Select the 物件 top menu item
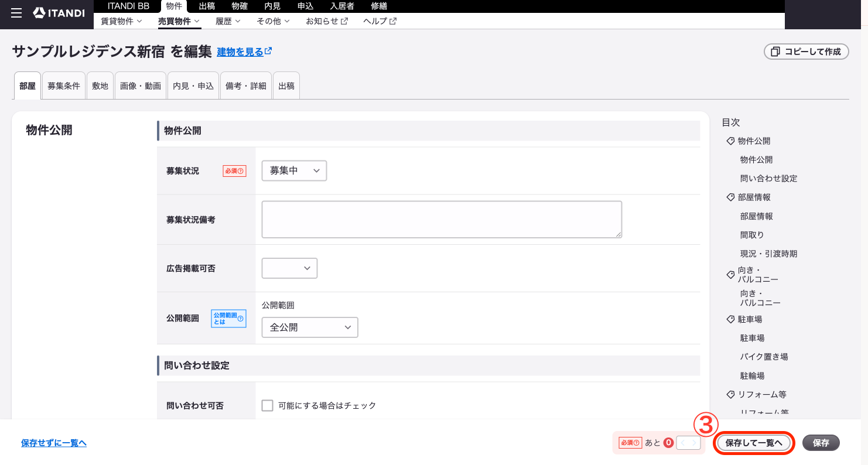 click(174, 6)
